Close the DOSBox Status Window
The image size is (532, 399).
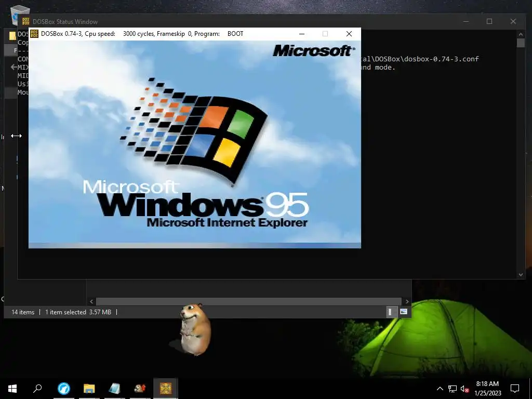click(x=513, y=21)
